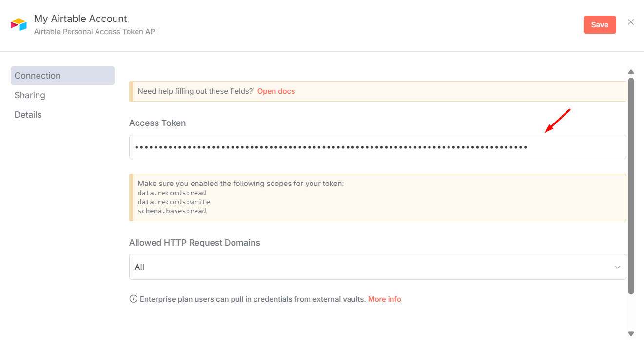
Task: Go to the Details tab
Action: point(28,115)
